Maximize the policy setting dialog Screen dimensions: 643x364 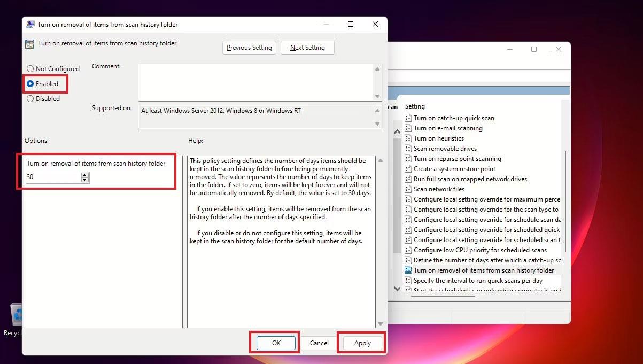click(351, 24)
